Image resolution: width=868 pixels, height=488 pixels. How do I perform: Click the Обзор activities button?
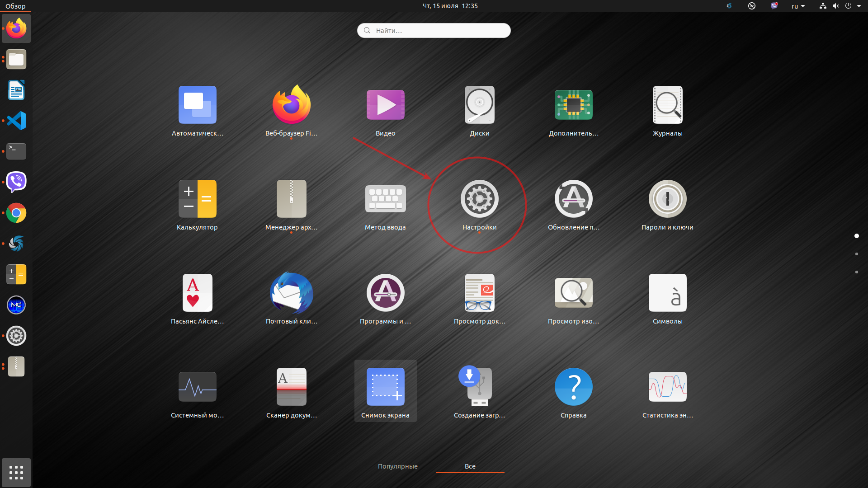[15, 6]
